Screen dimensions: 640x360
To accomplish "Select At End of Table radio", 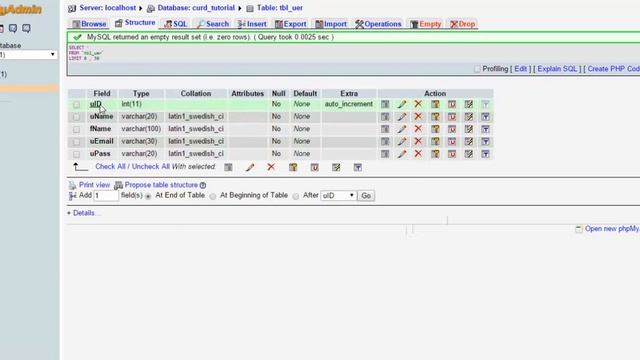I will pos(148,196).
